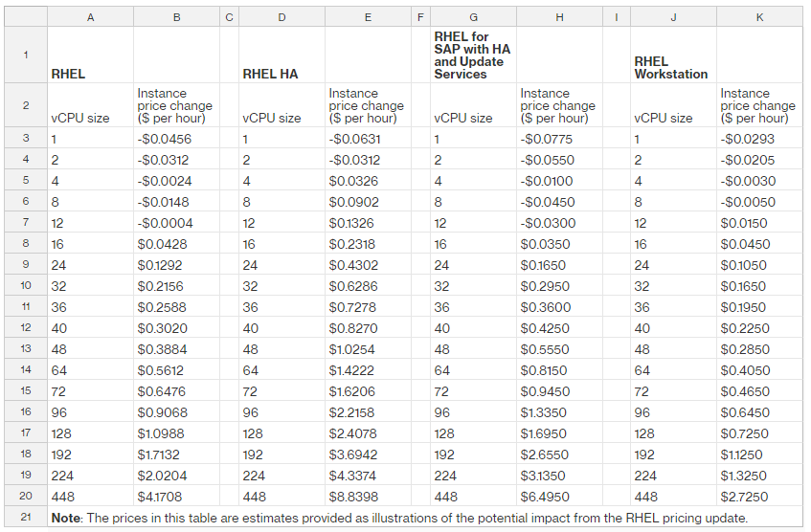Click the cell with $0.0428

pyautogui.click(x=176, y=243)
